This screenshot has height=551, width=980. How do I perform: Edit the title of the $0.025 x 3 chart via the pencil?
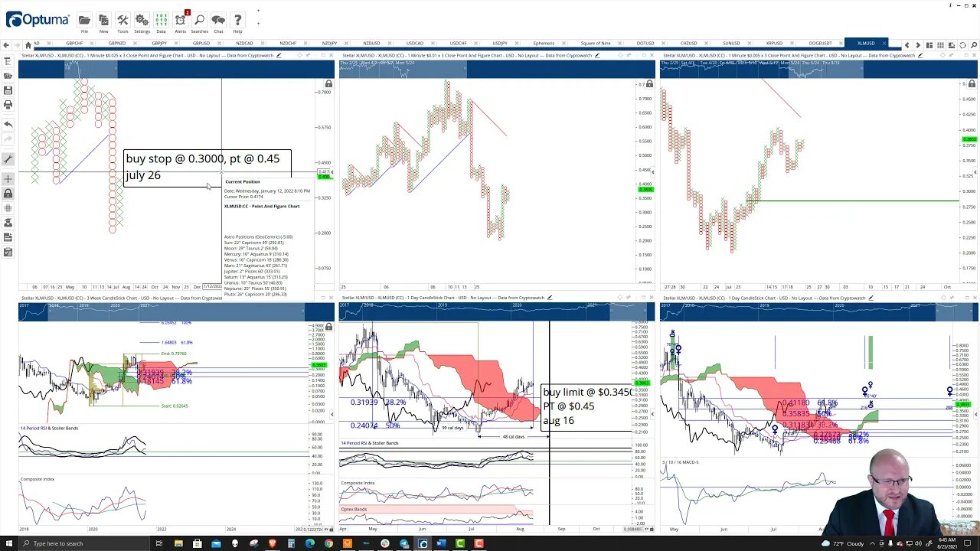[279, 55]
